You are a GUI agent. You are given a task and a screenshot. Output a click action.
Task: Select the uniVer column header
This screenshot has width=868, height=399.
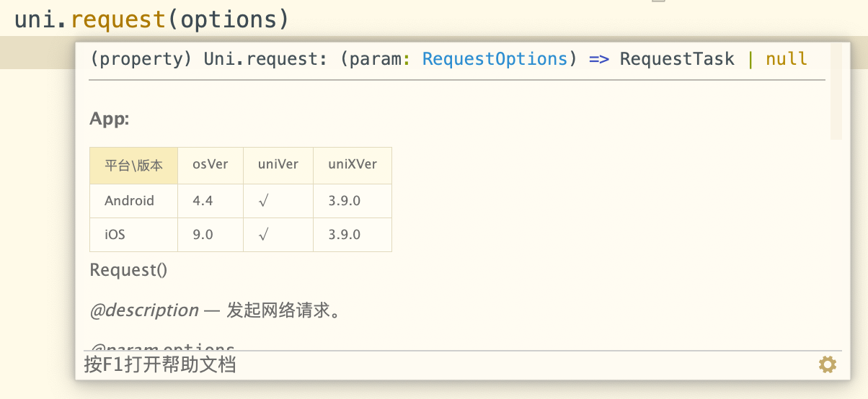click(x=278, y=164)
